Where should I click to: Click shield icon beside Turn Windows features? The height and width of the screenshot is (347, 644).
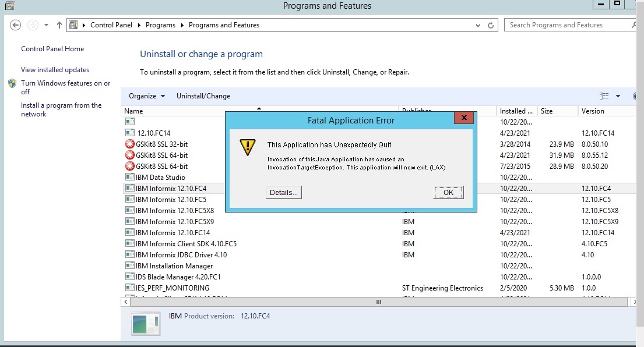coord(12,83)
